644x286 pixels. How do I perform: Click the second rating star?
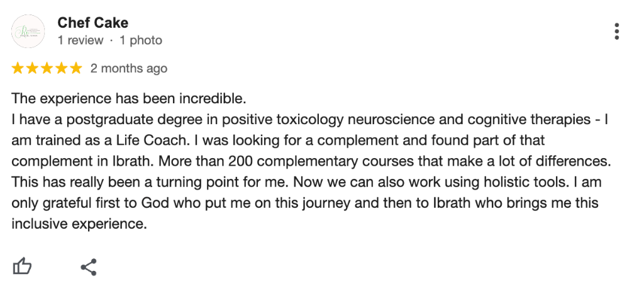(32, 68)
